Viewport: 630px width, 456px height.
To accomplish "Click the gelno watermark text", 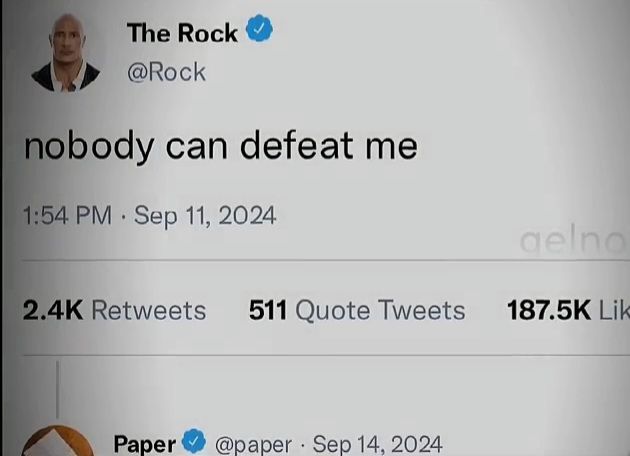I will 573,242.
